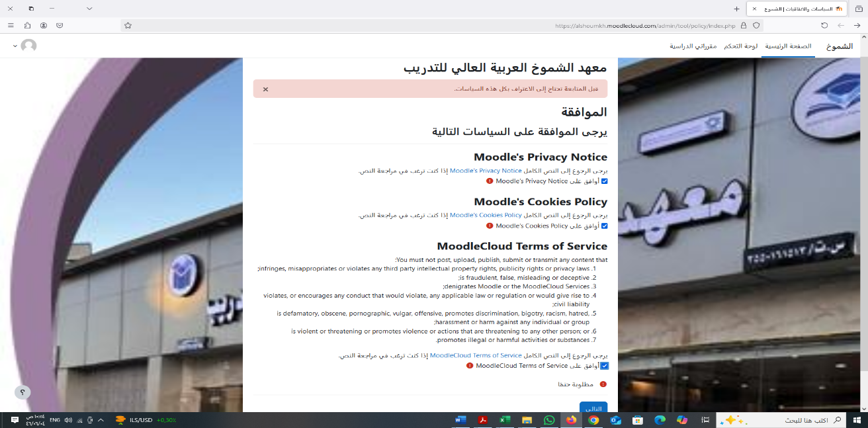Open Microsoft Word from the taskbar
Viewport: 868px width, 428px height.
[461, 420]
